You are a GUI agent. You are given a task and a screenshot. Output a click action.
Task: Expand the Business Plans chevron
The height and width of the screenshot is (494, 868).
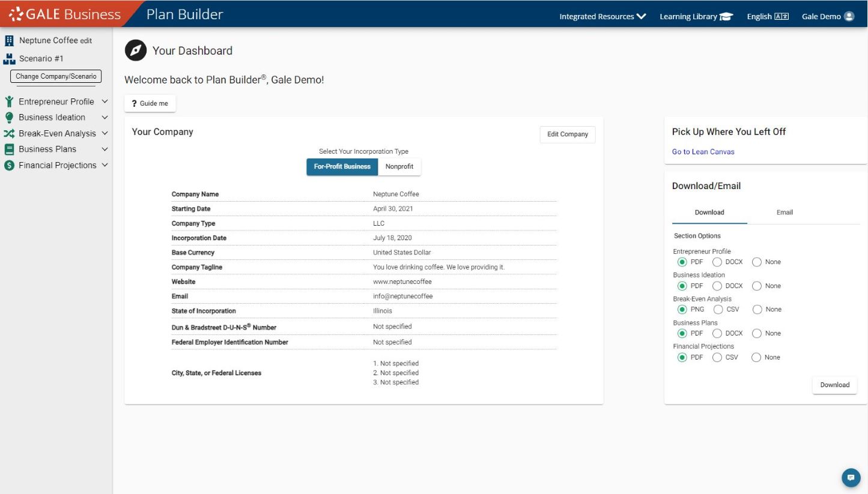[105, 149]
